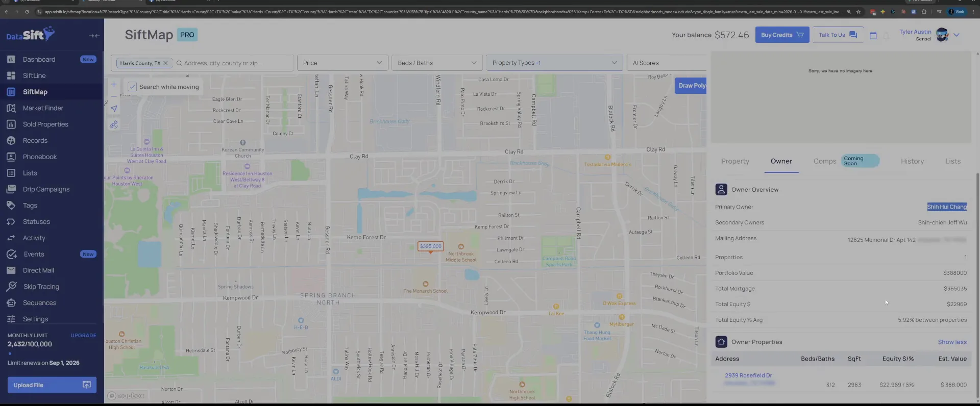Click the Draw Polygon button on map

691,86
